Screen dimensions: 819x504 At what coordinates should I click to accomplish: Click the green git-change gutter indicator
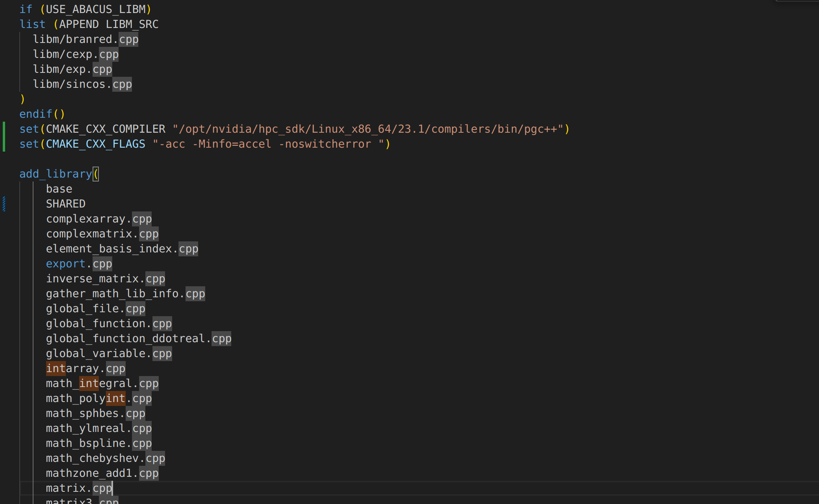pyautogui.click(x=3, y=136)
